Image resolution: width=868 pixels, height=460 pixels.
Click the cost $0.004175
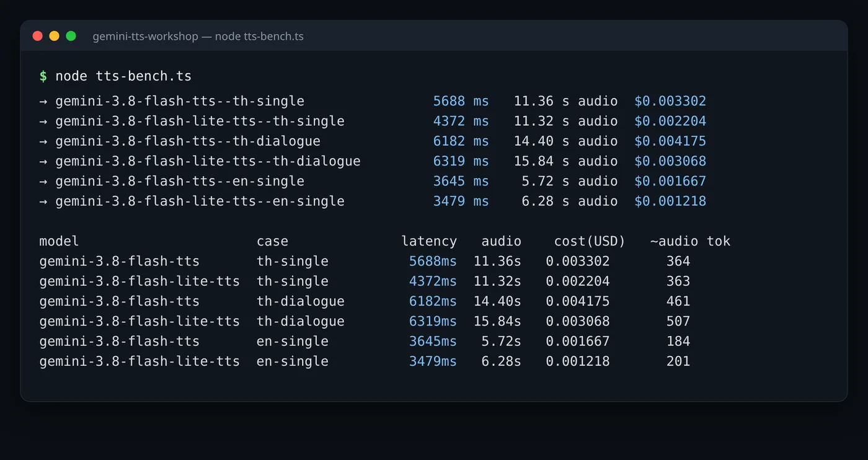click(670, 141)
